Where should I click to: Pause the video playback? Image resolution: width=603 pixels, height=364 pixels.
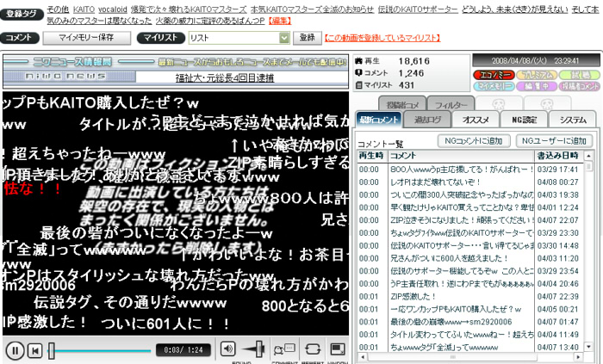tap(15, 350)
